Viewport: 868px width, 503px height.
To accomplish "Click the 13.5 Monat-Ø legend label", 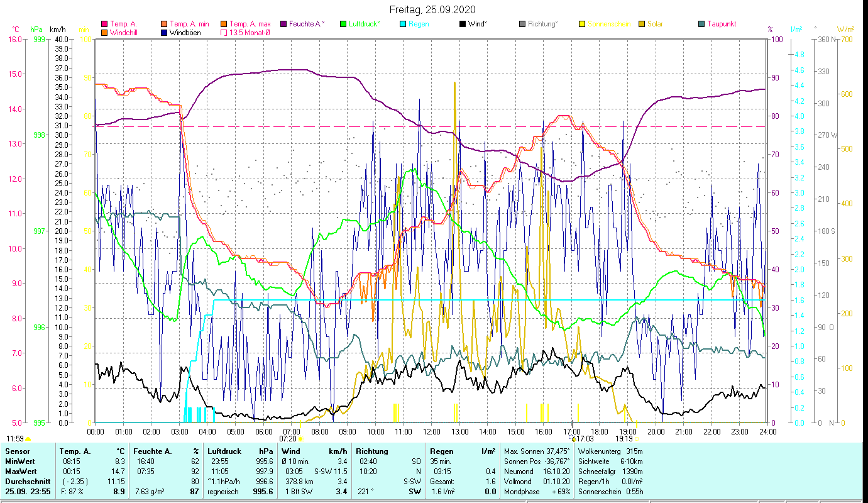I will (250, 33).
